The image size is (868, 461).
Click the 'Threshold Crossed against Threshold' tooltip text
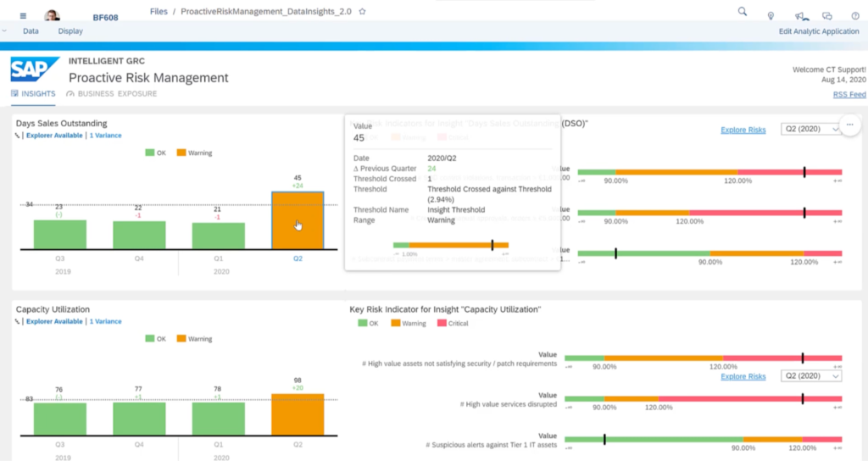(x=489, y=194)
